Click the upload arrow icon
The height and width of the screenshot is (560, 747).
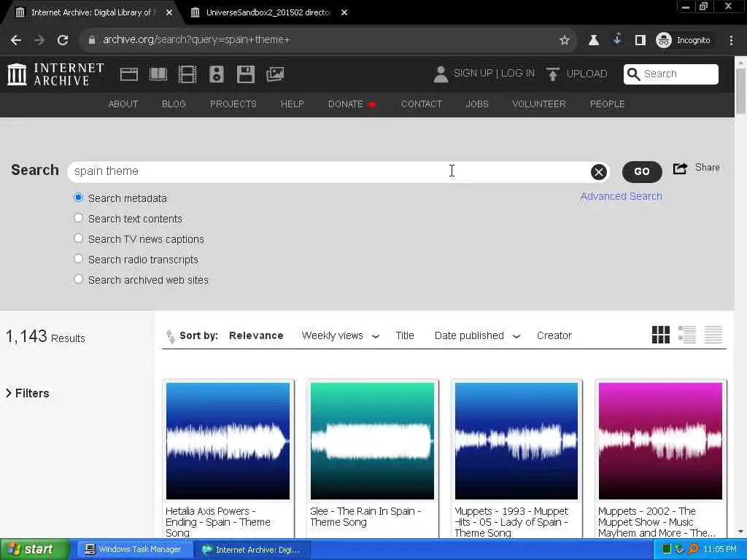(553, 74)
